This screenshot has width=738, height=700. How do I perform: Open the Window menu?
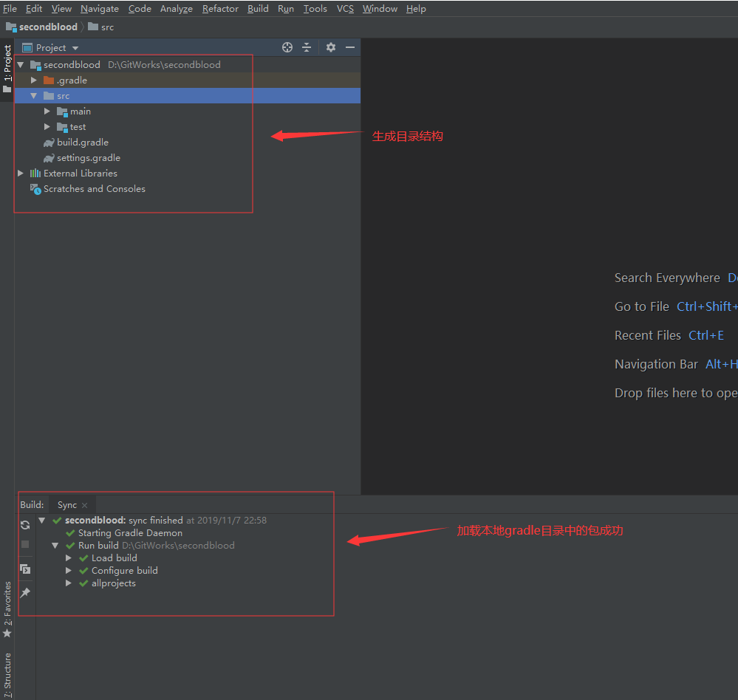pyautogui.click(x=380, y=9)
